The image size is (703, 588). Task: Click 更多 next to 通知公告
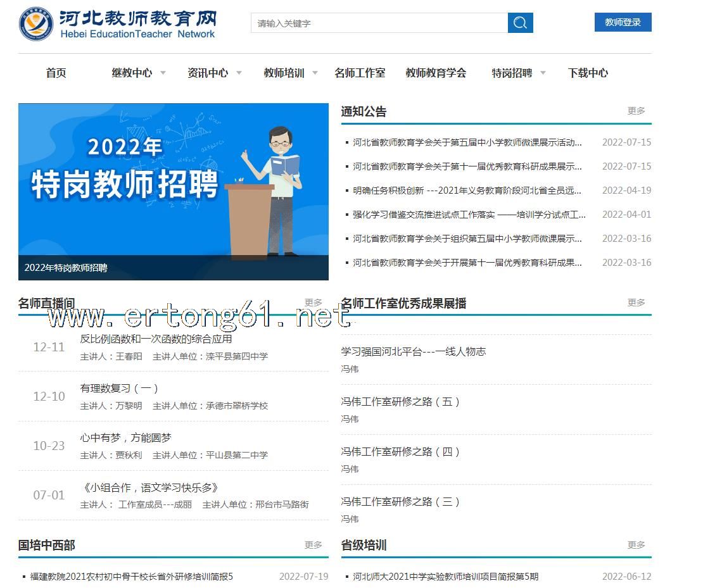(x=636, y=111)
